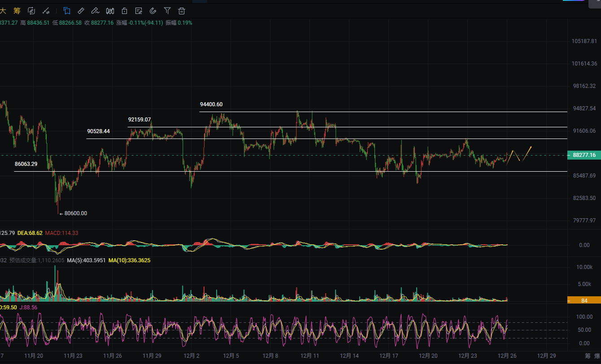This screenshot has width=601, height=364.
Task: Toggle the magnet snap mode icon
Action: (153, 11)
